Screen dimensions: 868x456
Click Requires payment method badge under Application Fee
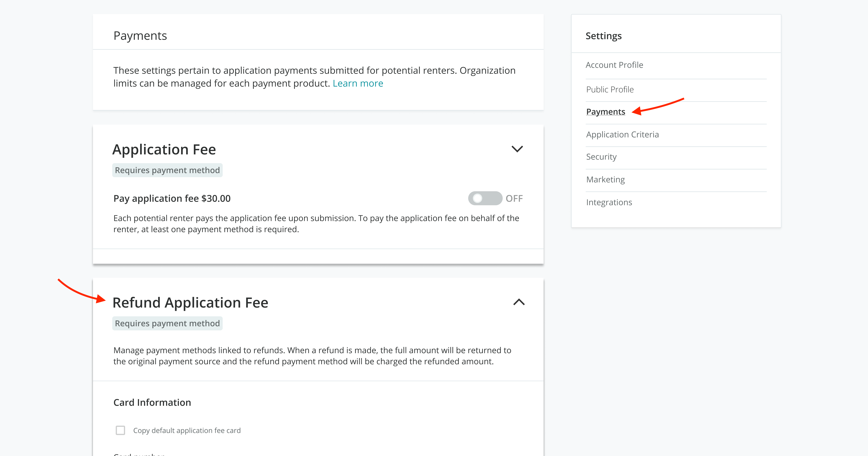167,170
